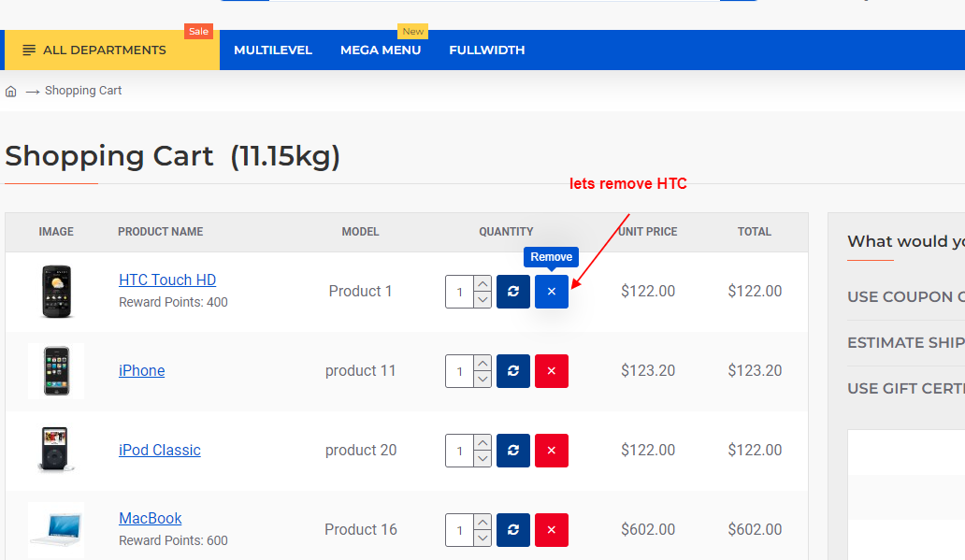Click the iPhone product thumbnail
Image resolution: width=965 pixels, height=560 pixels.
coord(56,371)
